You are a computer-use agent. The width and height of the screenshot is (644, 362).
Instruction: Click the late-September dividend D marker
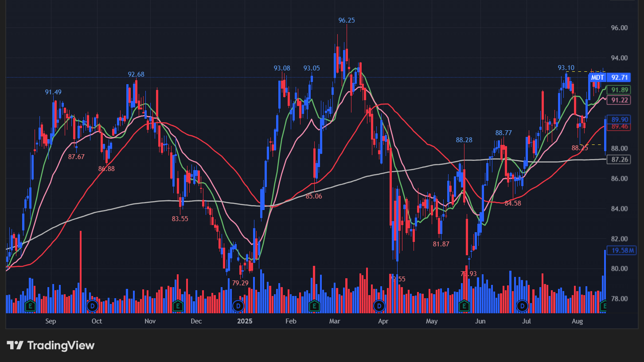[x=92, y=306]
